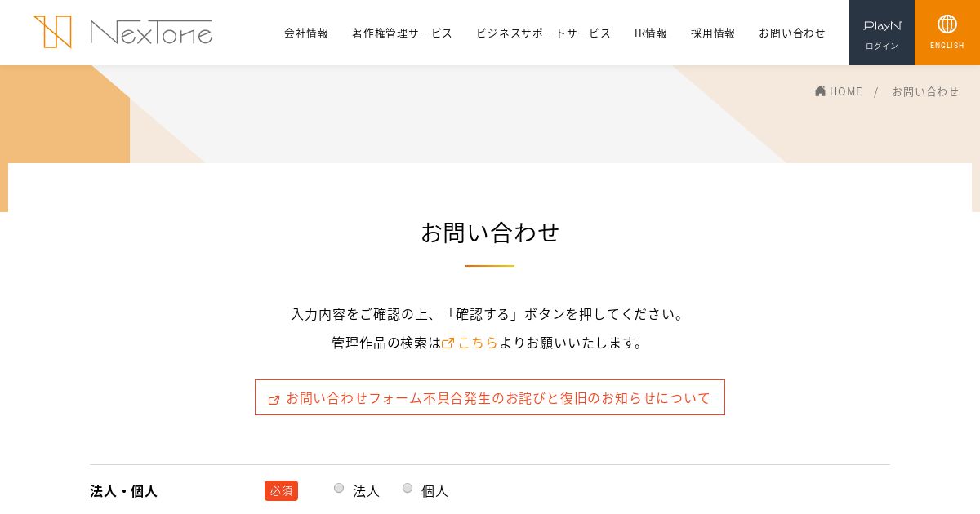Viewport: 980px width, 514px height.
Task: Click the home icon in breadcrumb
Action: pyautogui.click(x=820, y=91)
